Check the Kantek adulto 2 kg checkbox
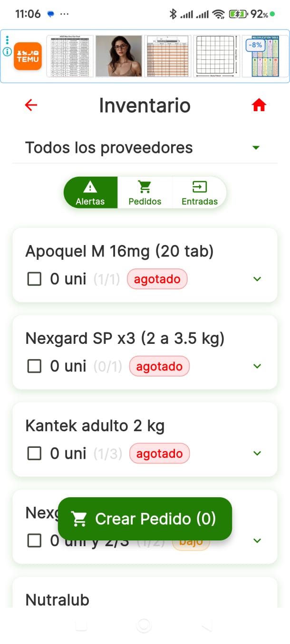The width and height of the screenshot is (290, 644). pyautogui.click(x=35, y=453)
